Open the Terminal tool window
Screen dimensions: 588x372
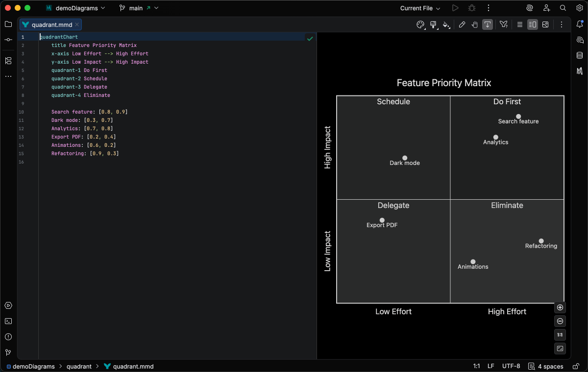(x=8, y=321)
